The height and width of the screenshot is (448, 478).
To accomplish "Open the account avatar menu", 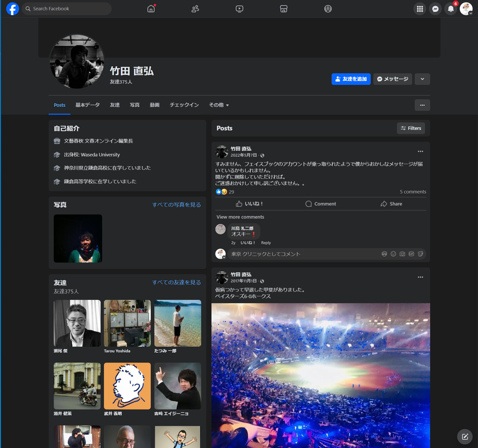I will pos(466,9).
